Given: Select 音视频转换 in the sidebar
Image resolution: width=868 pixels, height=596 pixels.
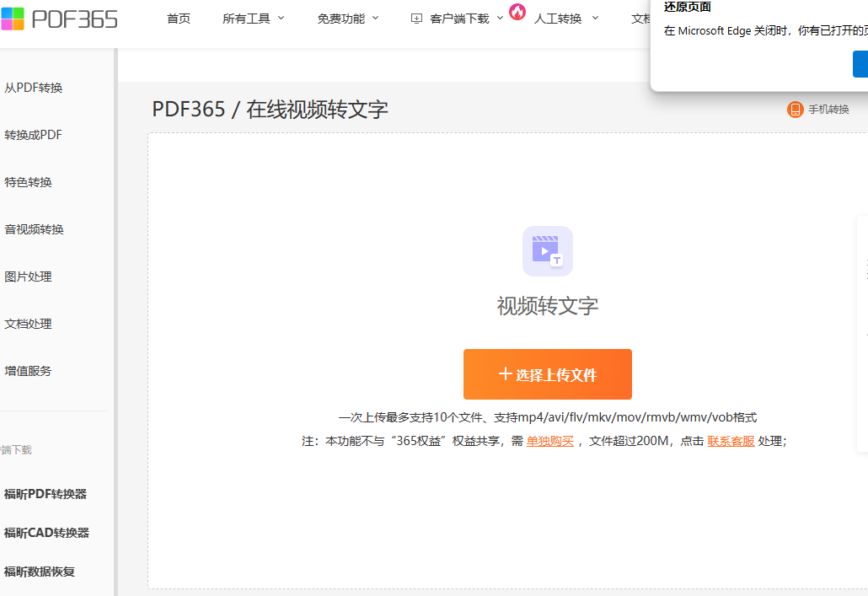Looking at the screenshot, I should pyautogui.click(x=34, y=229).
